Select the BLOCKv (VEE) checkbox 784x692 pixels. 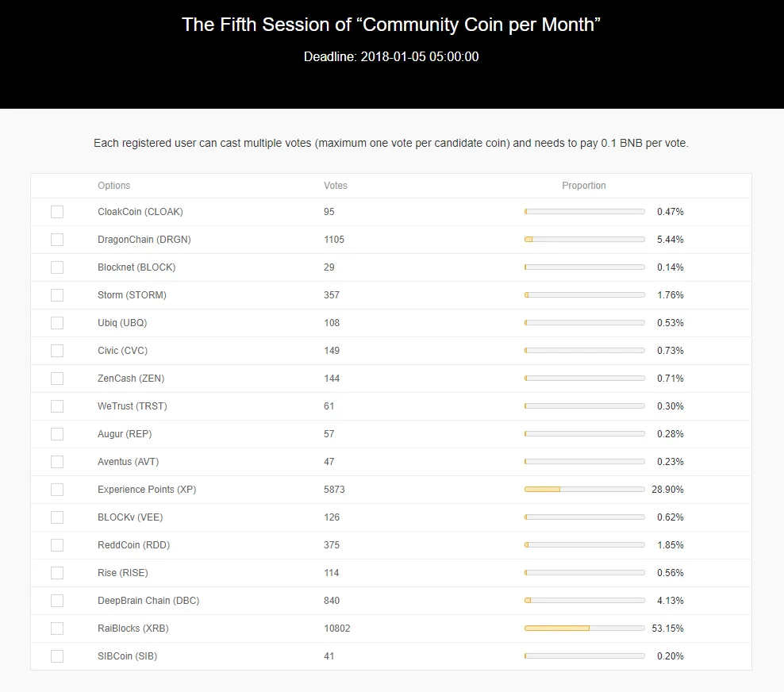click(x=57, y=517)
